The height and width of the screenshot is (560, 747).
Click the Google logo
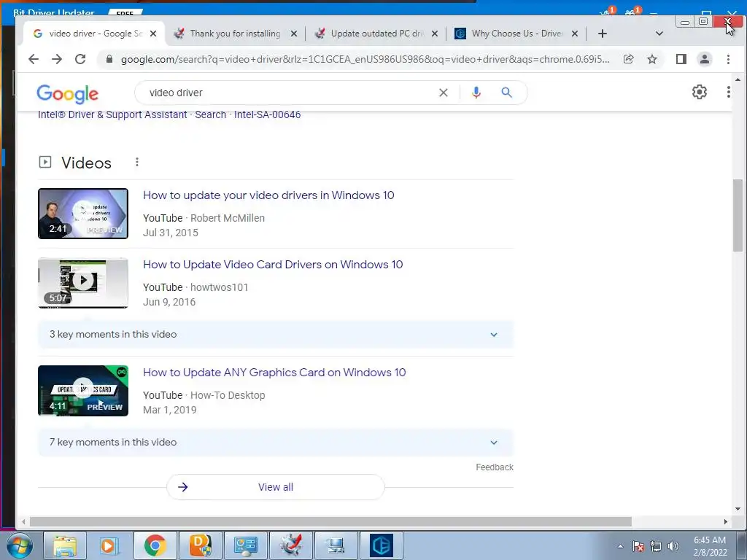(68, 94)
